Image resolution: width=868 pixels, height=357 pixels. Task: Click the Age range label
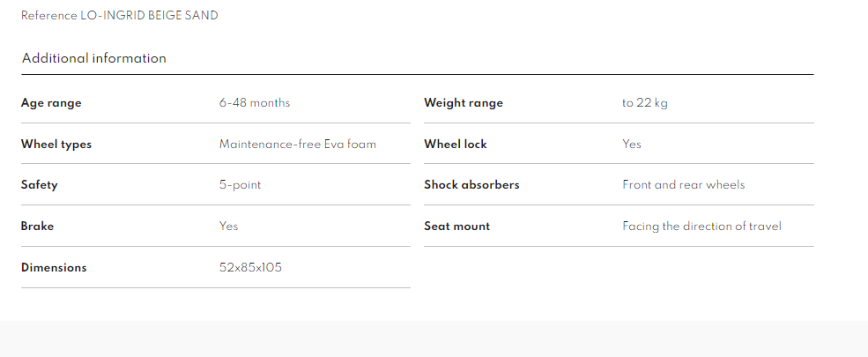tap(51, 102)
